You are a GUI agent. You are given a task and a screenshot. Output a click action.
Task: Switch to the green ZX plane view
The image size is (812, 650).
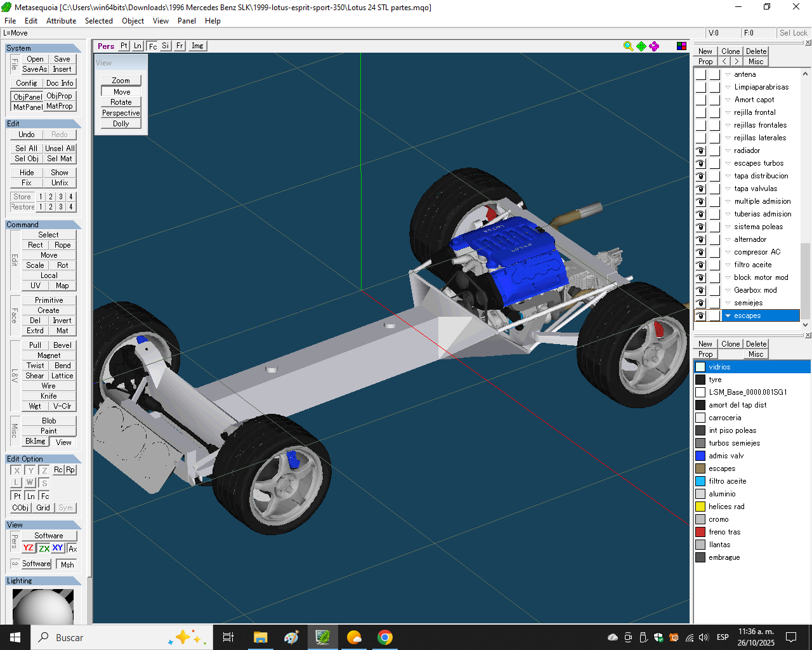click(x=44, y=548)
